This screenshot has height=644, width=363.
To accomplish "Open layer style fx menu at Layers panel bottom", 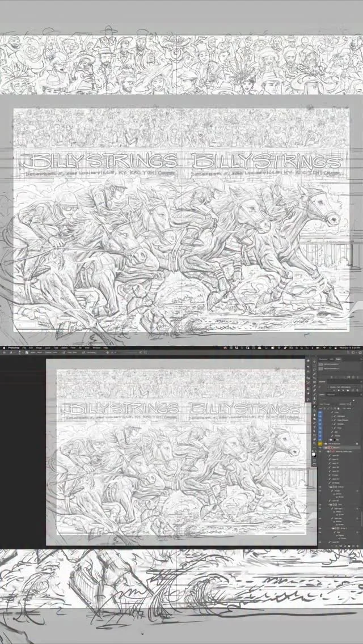I will (336, 546).
